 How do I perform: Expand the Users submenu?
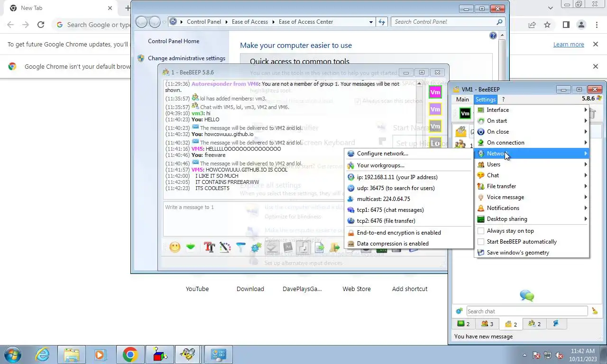532,164
